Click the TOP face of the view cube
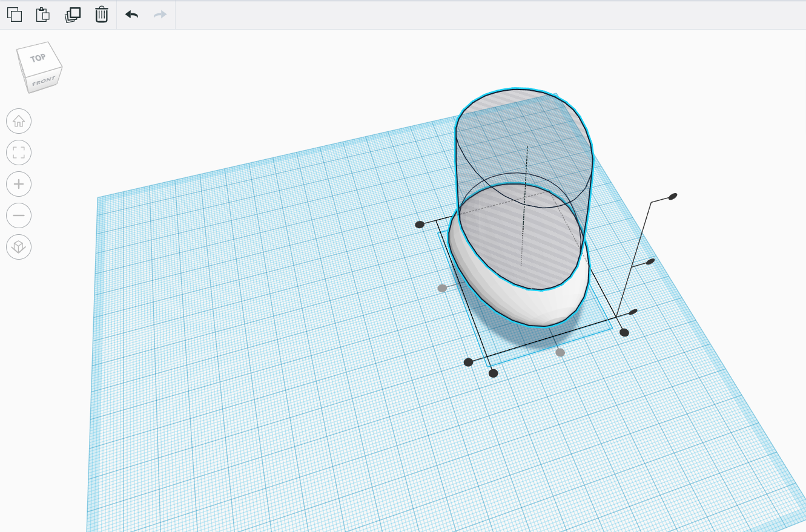The height and width of the screenshot is (532, 806). click(39, 58)
